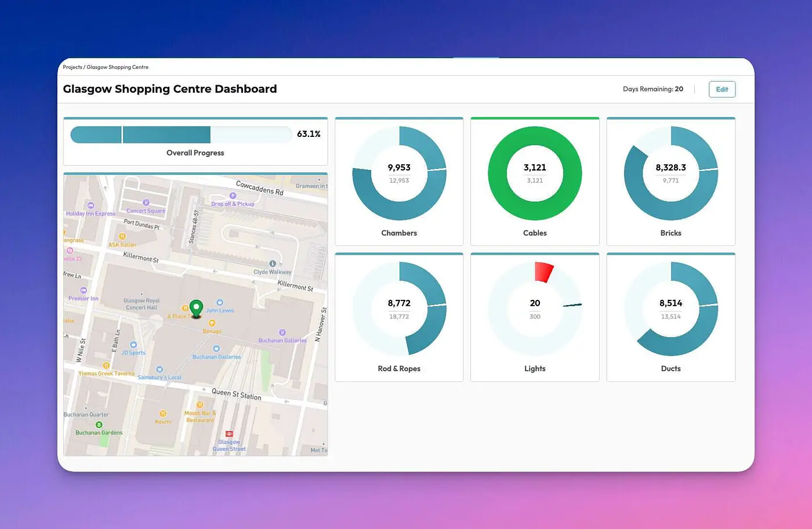Click the Overall Progress bar
This screenshot has height=529, width=812.
pyautogui.click(x=181, y=134)
